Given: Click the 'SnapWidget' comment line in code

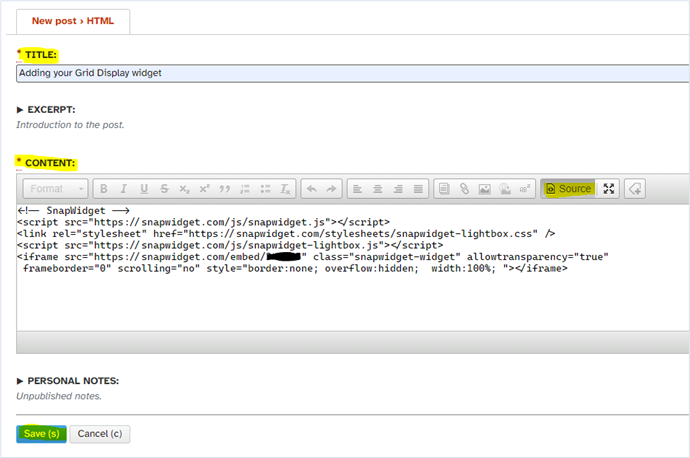Looking at the screenshot, I should [73, 211].
